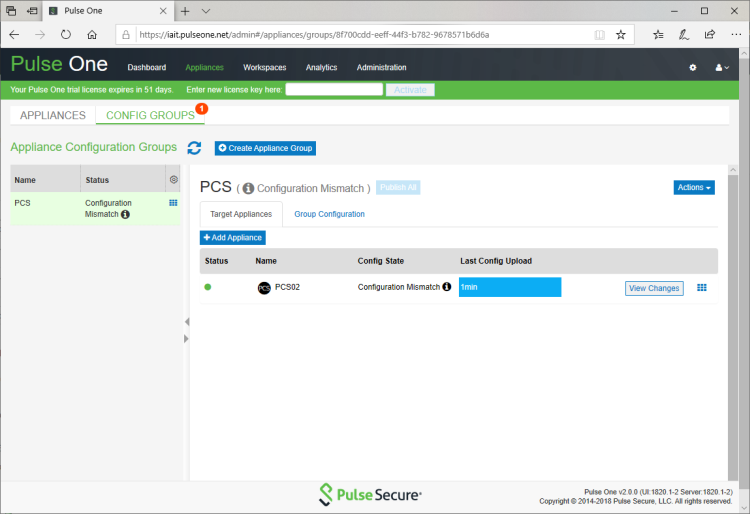Click the 1min config upload progress bar

(510, 287)
